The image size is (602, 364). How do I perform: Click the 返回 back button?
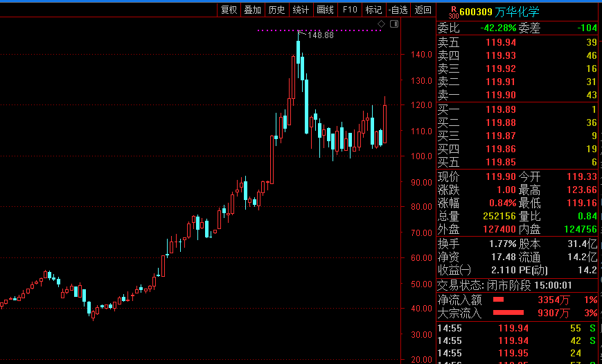pyautogui.click(x=423, y=10)
